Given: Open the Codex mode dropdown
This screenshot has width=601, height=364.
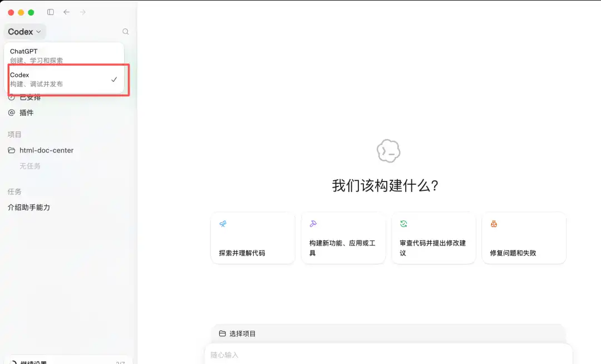Looking at the screenshot, I should (x=24, y=32).
